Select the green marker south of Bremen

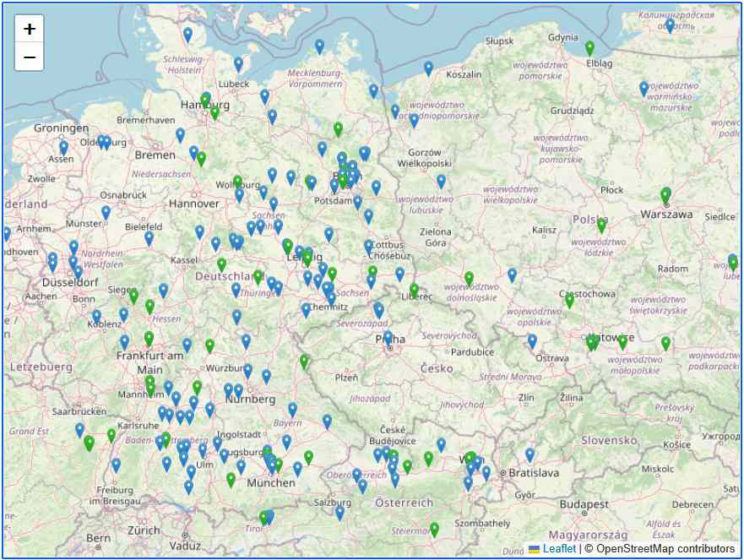coord(201,159)
